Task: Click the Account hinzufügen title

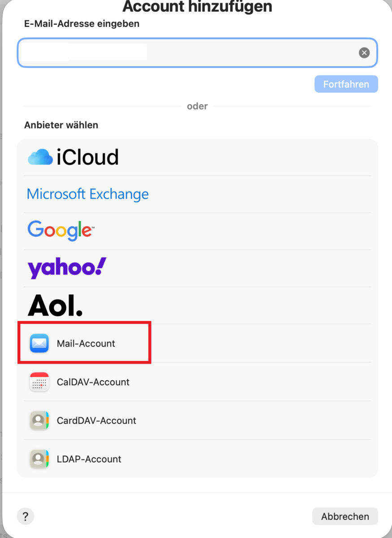Action: coord(197,7)
